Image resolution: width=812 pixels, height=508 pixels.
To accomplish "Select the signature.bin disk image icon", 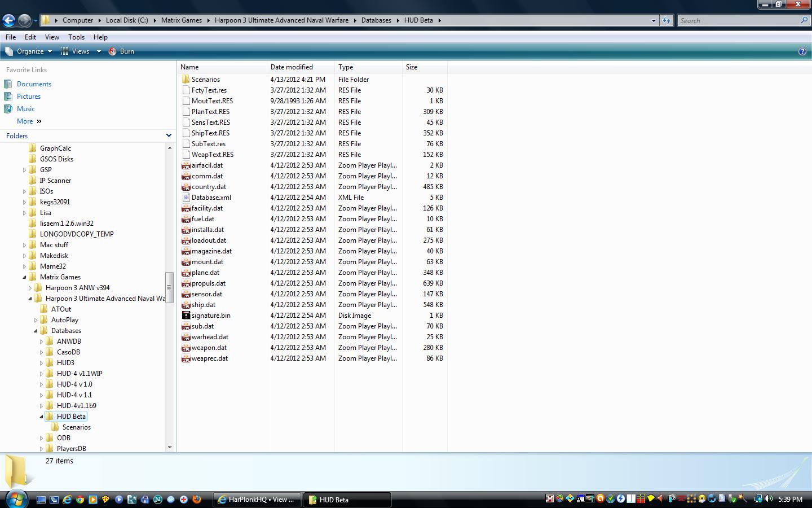I will [186, 316].
